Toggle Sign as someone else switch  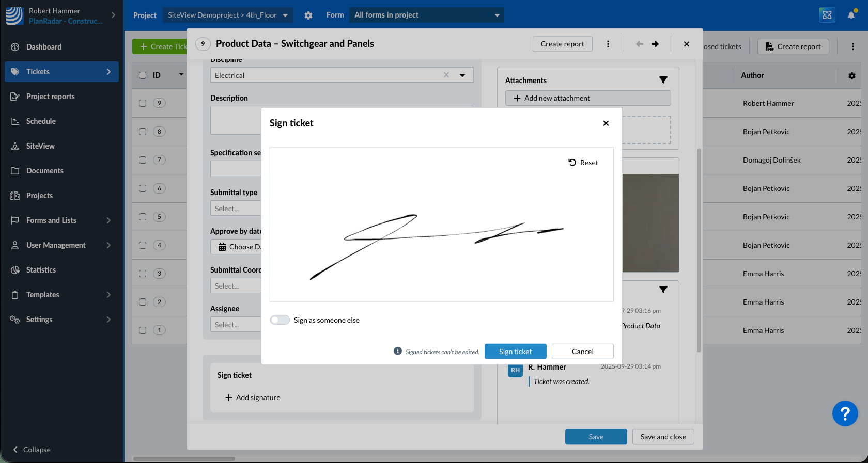pyautogui.click(x=280, y=320)
